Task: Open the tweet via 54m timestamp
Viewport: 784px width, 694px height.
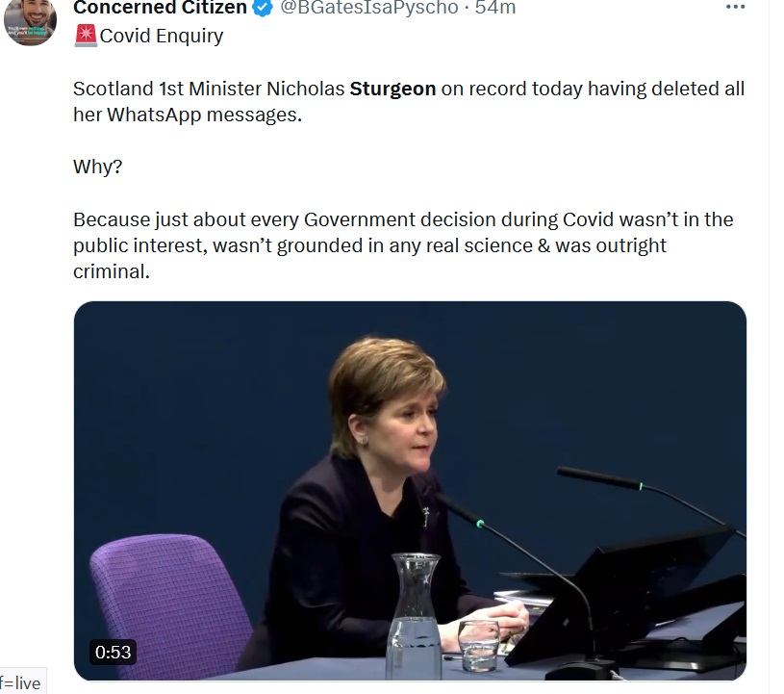Action: pyautogui.click(x=495, y=8)
